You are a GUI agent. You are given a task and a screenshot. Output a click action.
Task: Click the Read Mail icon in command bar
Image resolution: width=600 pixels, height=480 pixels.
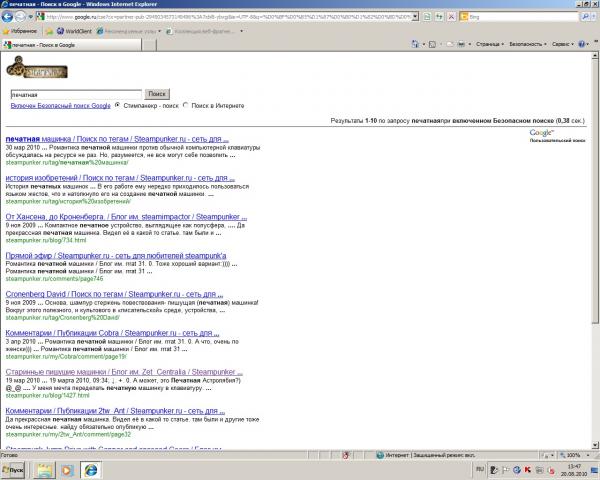(x=450, y=44)
